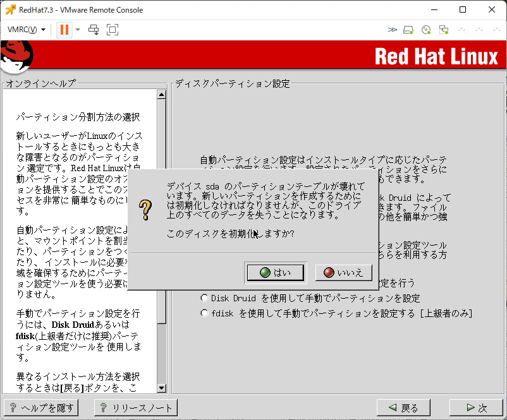
Task: Expand the power options dropdown arrow
Action: 78,30
